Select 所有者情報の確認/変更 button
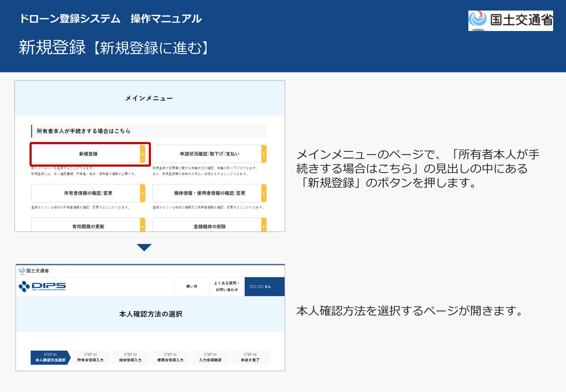Image resolution: width=566 pixels, height=392 pixels. [x=88, y=193]
